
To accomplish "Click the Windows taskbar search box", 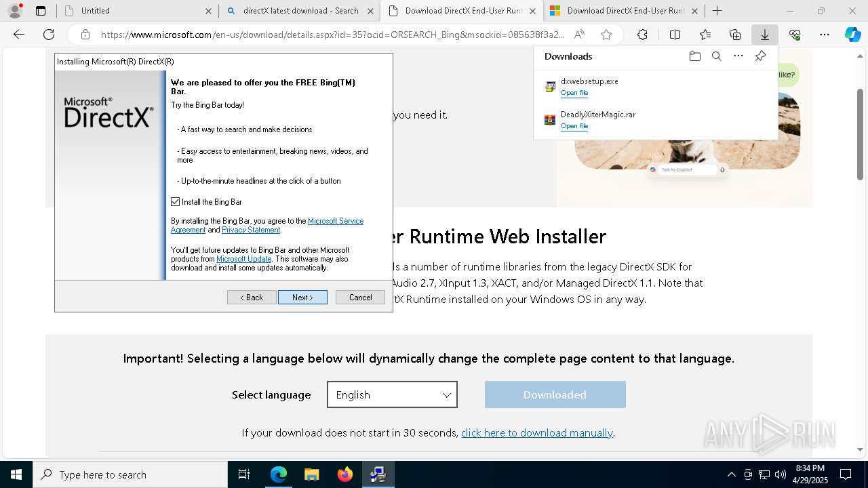I will (x=130, y=474).
